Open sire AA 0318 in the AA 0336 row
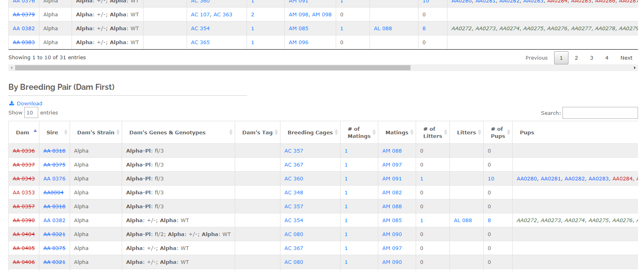644x271 pixels. click(54, 151)
